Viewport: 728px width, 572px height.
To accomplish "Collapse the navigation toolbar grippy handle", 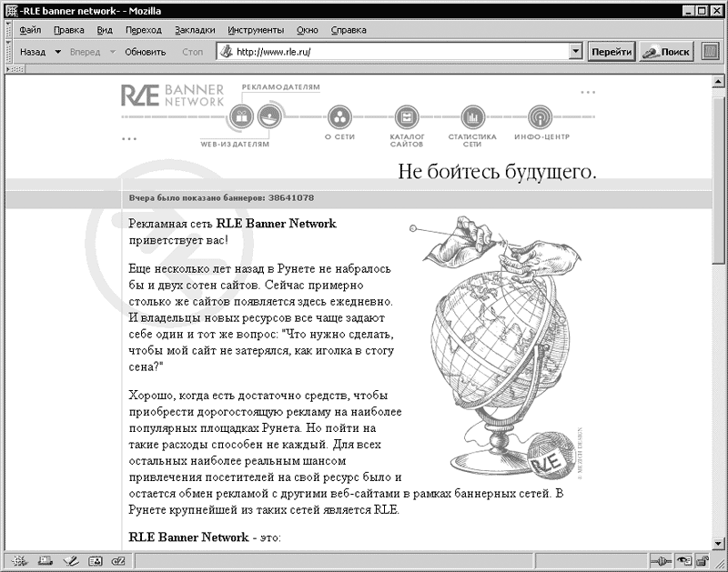I will click(8, 52).
